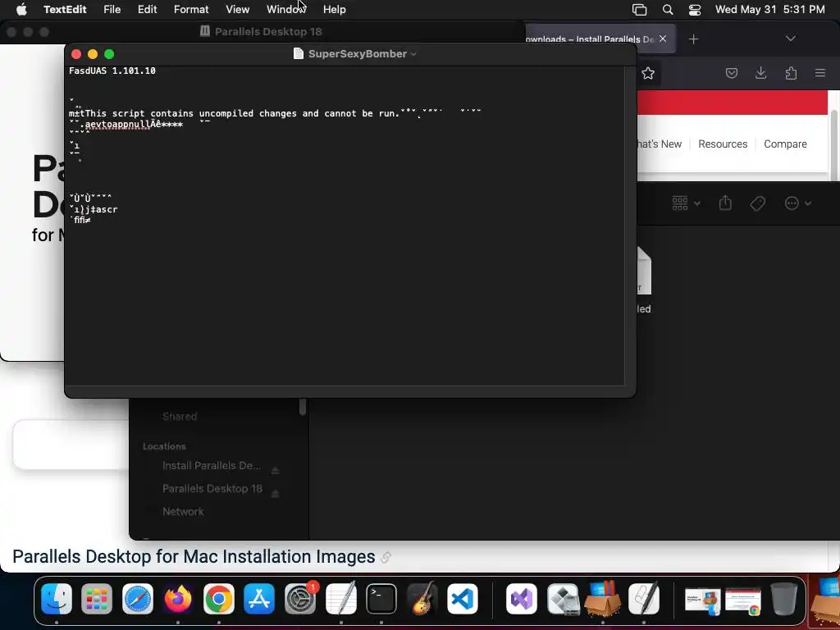This screenshot has height=630, width=840.
Task: Click the Compare link on Parallels page
Action: pyautogui.click(x=785, y=144)
